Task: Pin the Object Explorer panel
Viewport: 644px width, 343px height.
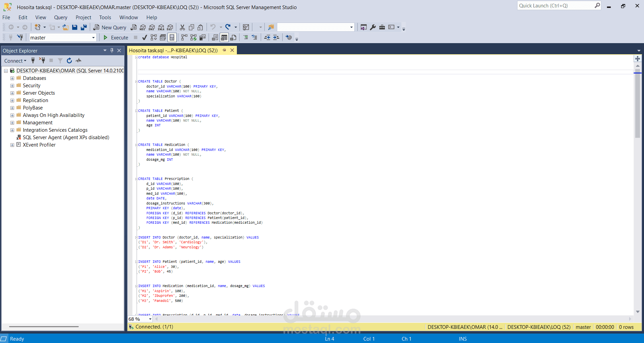Action: click(111, 51)
